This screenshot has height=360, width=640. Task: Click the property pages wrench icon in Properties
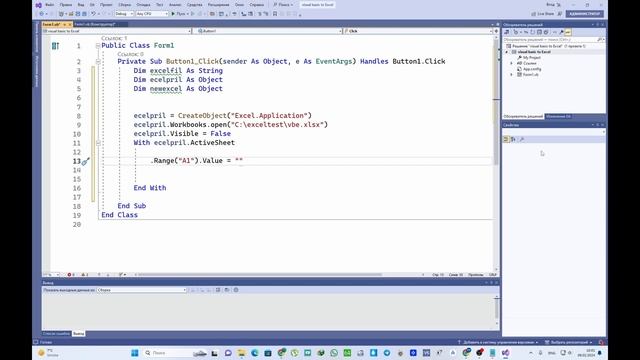click(522, 140)
